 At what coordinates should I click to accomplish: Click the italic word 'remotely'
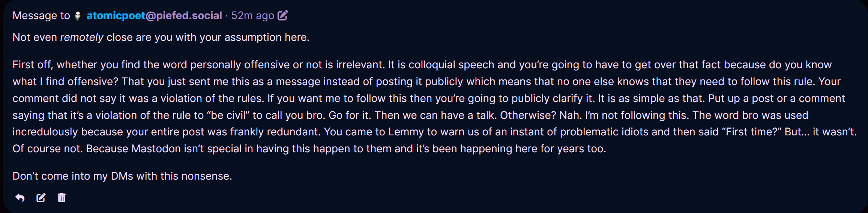click(82, 37)
